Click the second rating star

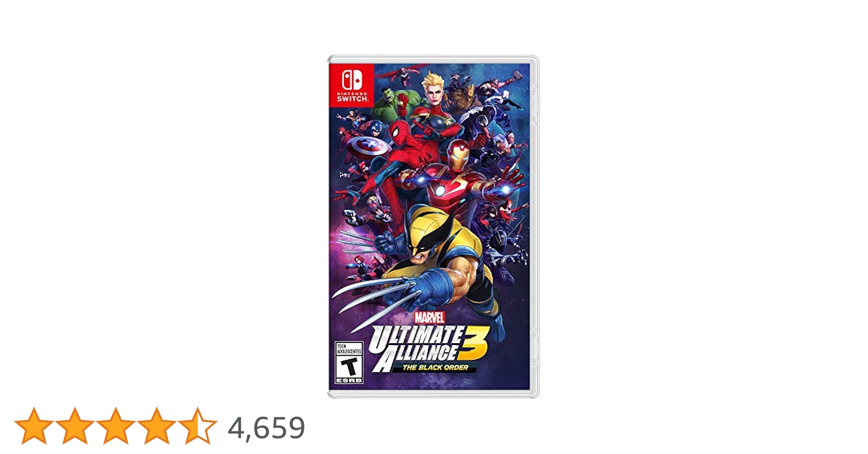tap(75, 426)
